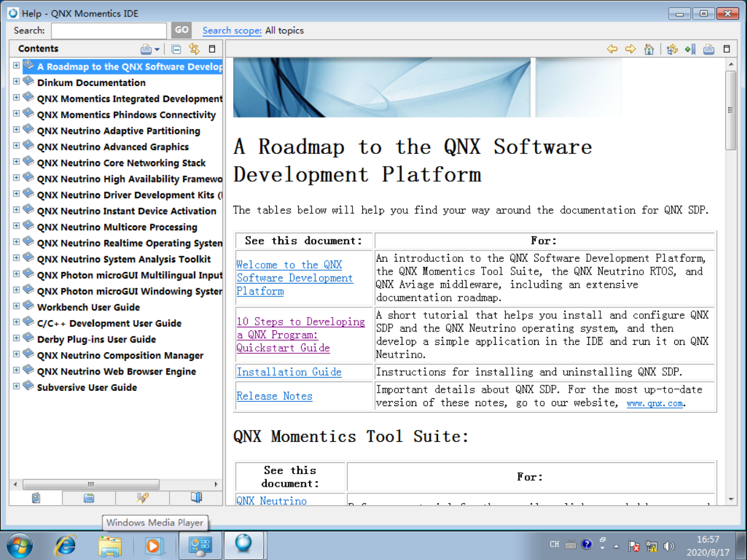Go back to the previous help topic
The height and width of the screenshot is (560, 747).
(614, 50)
